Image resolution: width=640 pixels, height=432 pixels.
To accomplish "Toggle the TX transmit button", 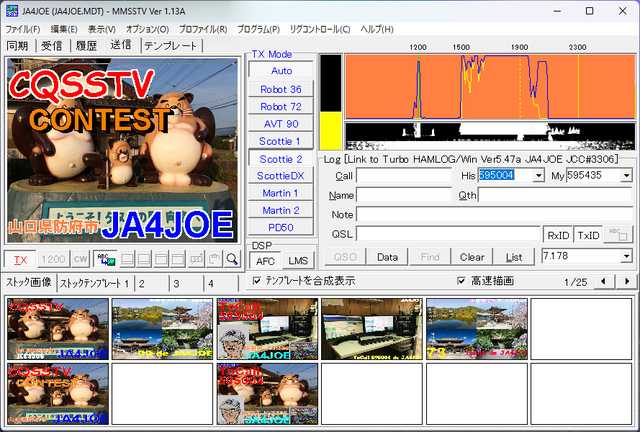I will [x=20, y=259].
